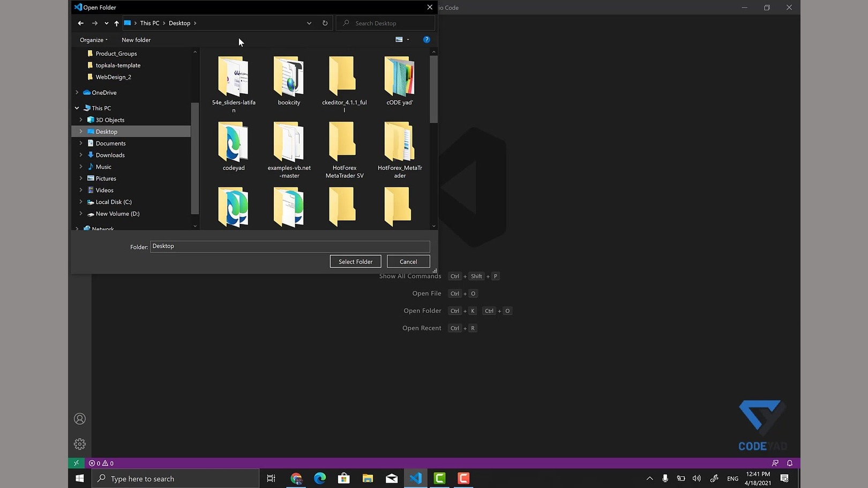This screenshot has height=488, width=868.
Task: Open the Organize menu
Action: [94, 40]
